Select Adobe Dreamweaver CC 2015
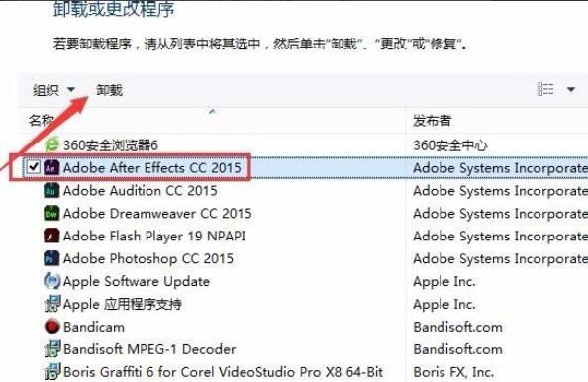588x382 pixels. [157, 214]
